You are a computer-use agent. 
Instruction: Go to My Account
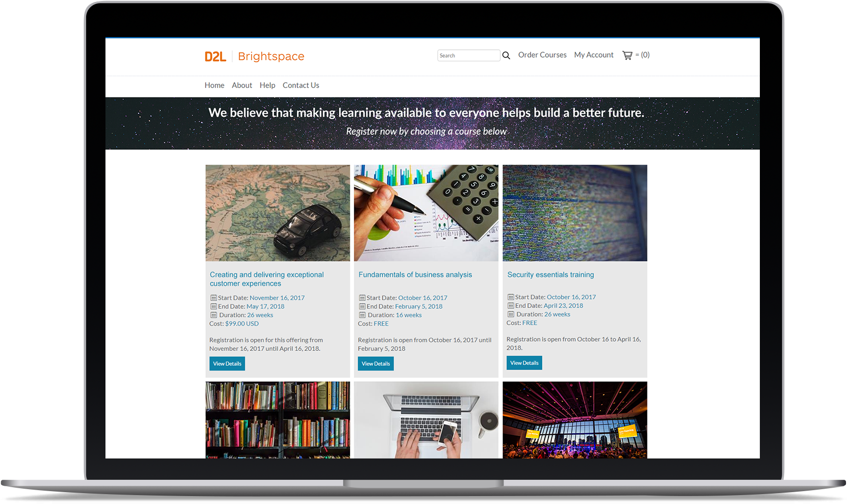coord(594,55)
